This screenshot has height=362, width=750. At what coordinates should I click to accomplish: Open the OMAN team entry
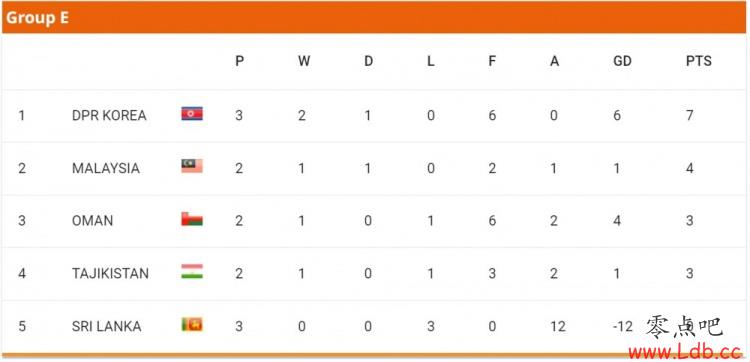[92, 221]
